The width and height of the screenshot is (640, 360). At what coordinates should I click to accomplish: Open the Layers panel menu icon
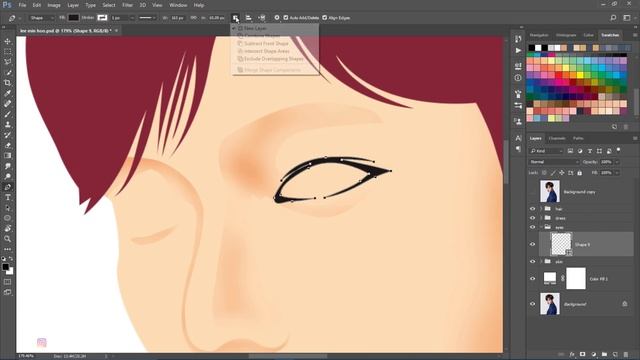click(x=635, y=138)
